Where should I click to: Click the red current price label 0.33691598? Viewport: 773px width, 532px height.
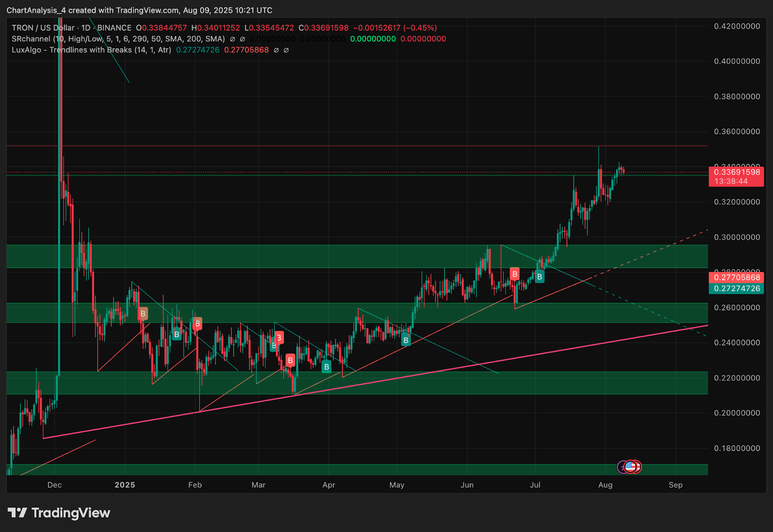(x=736, y=172)
